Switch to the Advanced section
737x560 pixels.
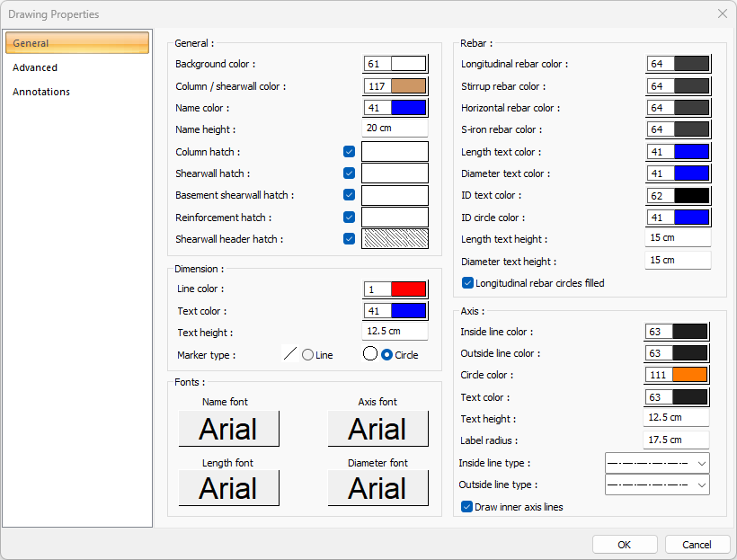point(35,67)
